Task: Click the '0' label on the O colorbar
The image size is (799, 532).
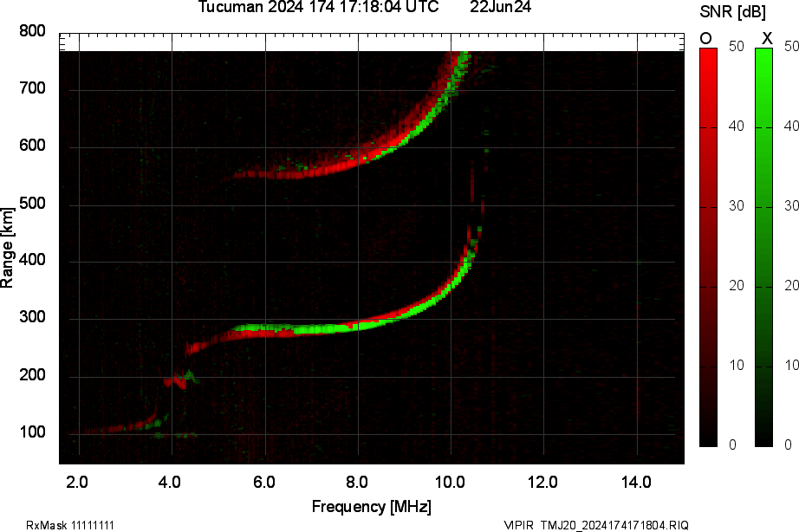Action: pyautogui.click(x=733, y=444)
